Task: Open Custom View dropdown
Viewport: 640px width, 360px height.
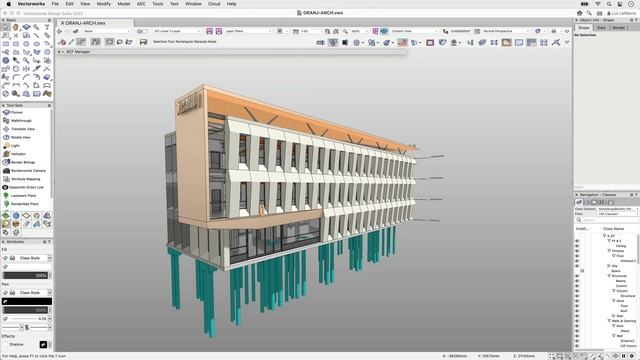Action: click(414, 31)
